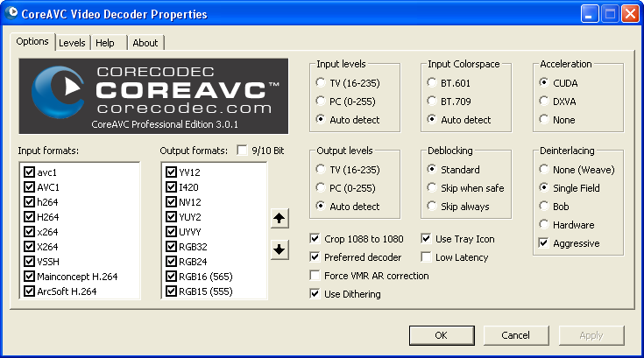Select Auto detect under Input levels
Screen dimensions: 644x358
pyautogui.click(x=321, y=120)
